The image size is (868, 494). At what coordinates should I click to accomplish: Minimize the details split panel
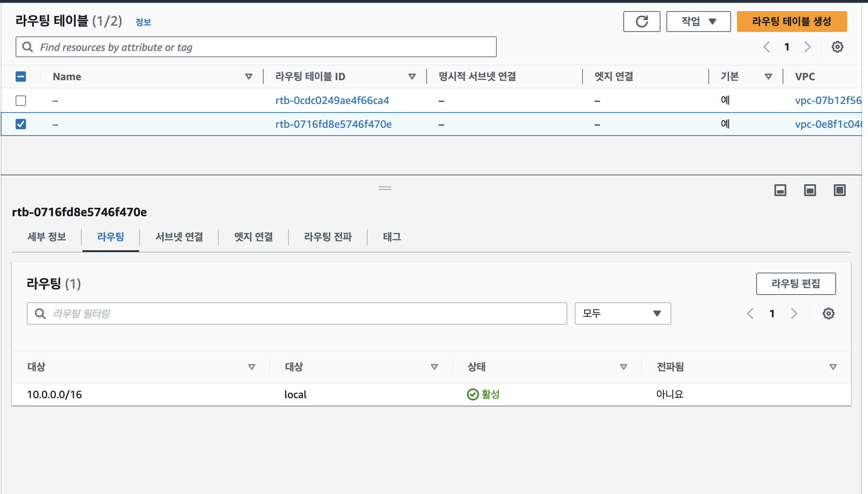click(780, 190)
